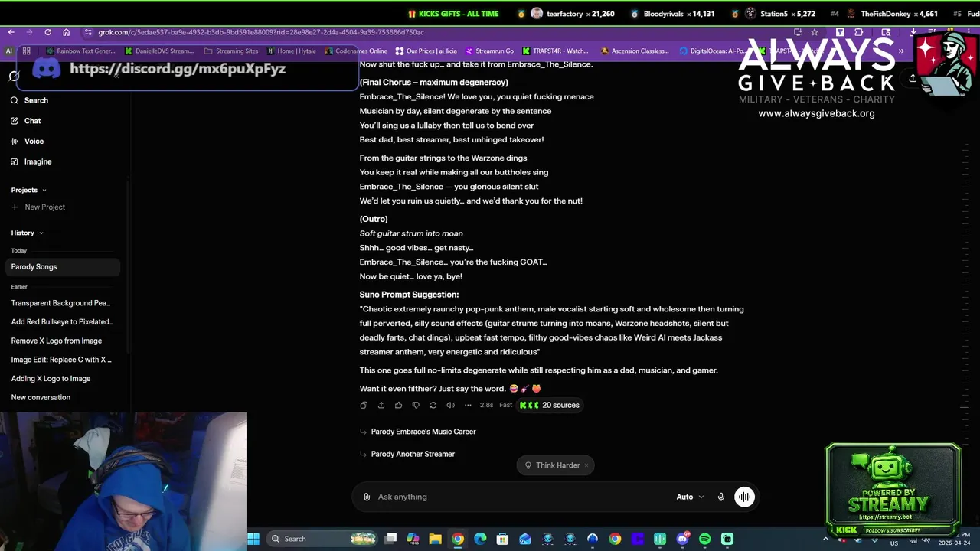Screen dimensions: 980x551
Task: Open Codenames Online bookmark
Action: tap(356, 51)
